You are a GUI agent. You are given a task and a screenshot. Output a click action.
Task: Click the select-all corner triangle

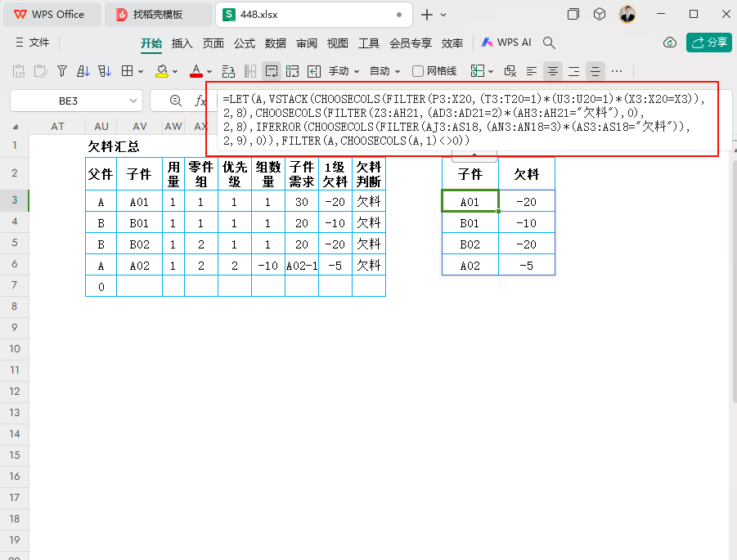coord(16,127)
